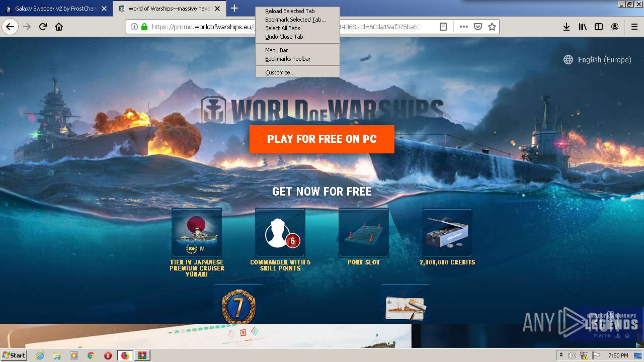Open Customize... from context menu
The width and height of the screenshot is (644, 362).
click(x=297, y=72)
